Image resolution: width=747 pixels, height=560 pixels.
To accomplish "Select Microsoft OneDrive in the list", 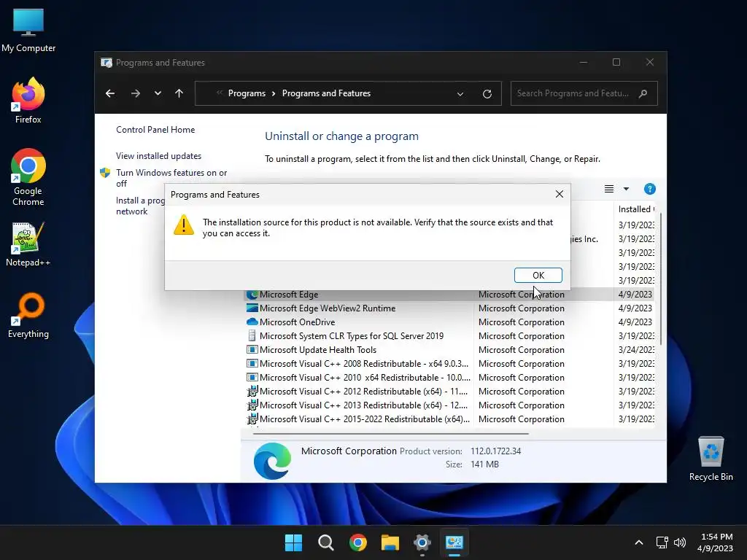I will point(449,322).
